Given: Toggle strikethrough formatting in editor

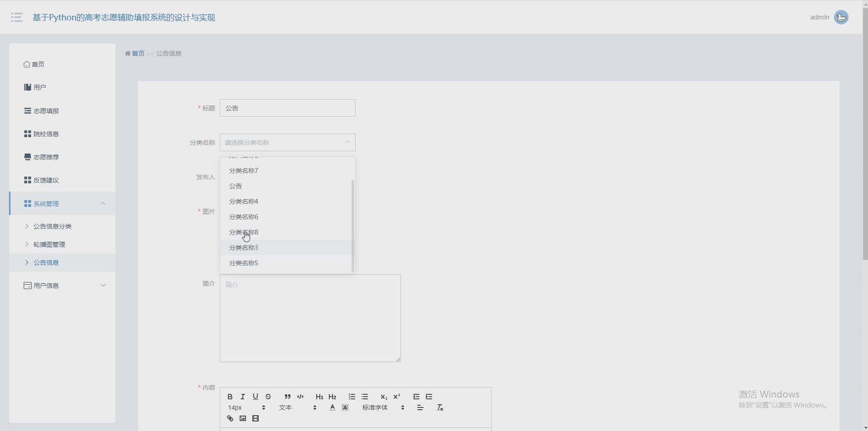Looking at the screenshot, I should click(268, 397).
